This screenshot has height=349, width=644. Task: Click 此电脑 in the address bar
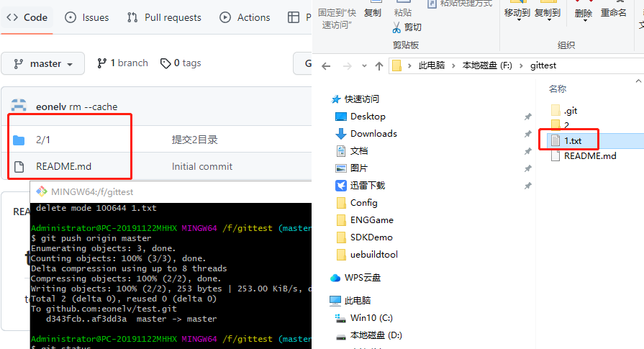tap(431, 65)
